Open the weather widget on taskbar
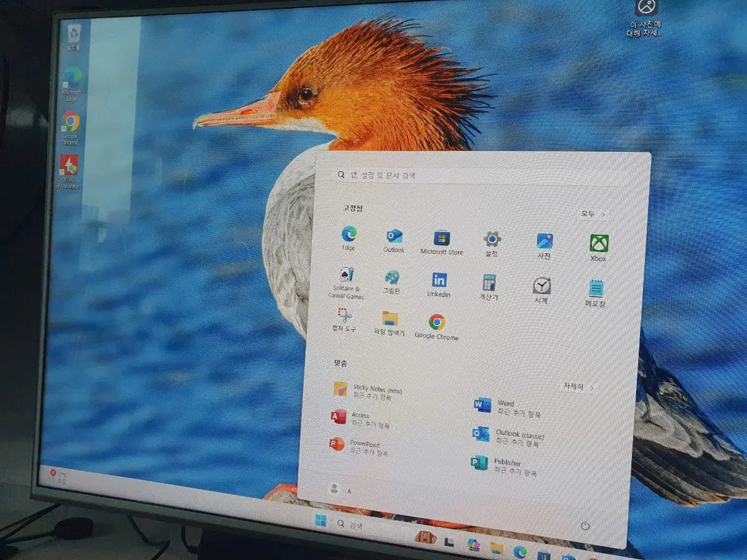 (60, 477)
